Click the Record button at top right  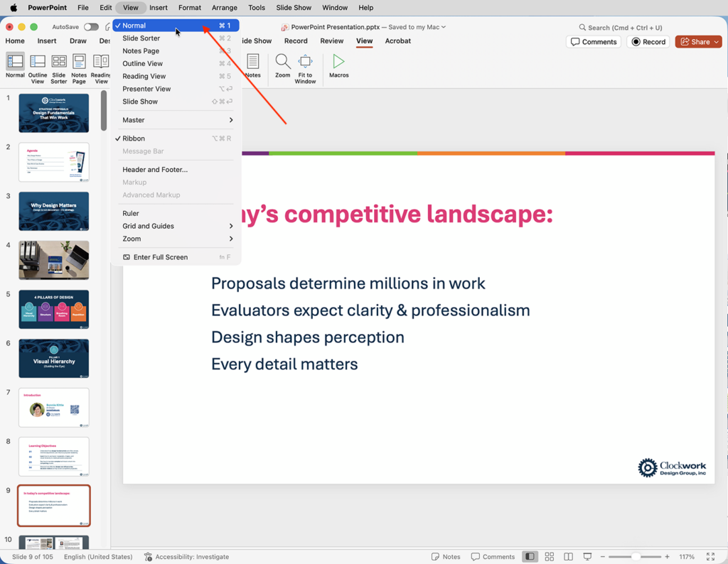[x=648, y=42]
